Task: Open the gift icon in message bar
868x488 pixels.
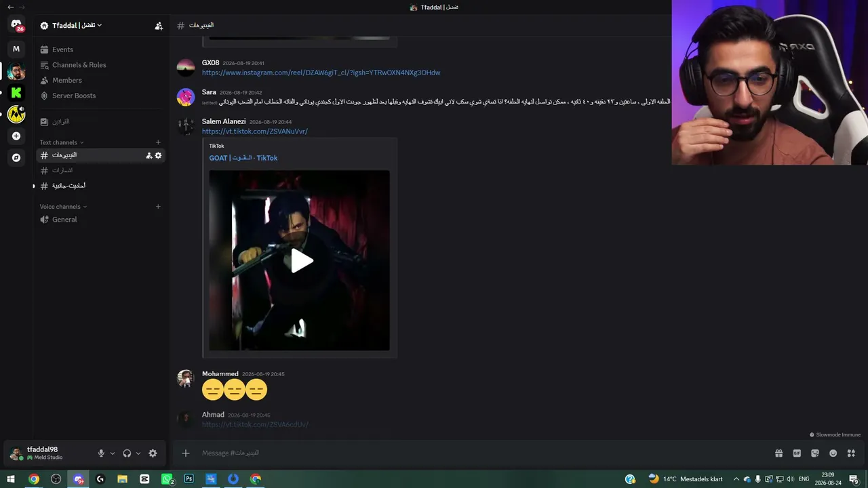Action: pyautogui.click(x=778, y=453)
